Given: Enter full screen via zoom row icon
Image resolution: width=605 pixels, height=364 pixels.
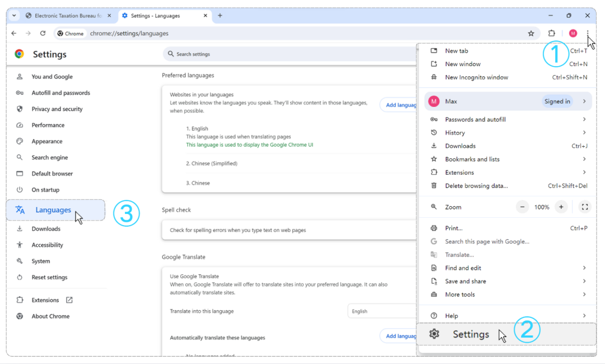Looking at the screenshot, I should (584, 207).
